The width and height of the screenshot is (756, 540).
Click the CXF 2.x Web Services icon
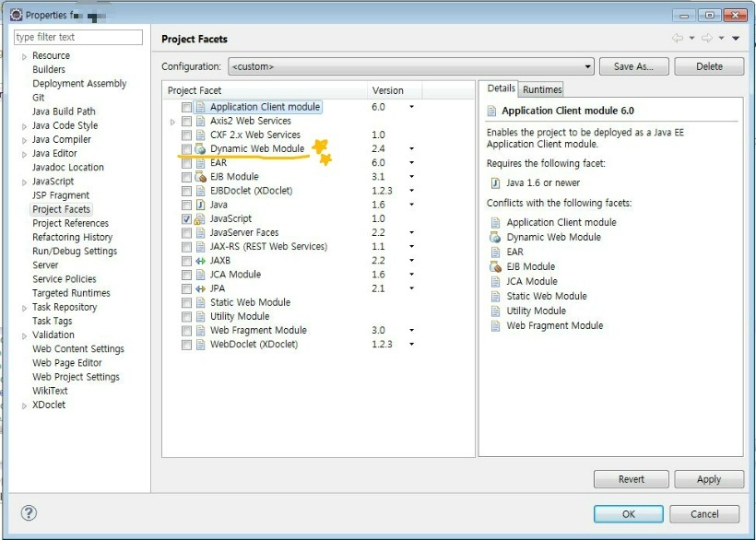point(201,135)
